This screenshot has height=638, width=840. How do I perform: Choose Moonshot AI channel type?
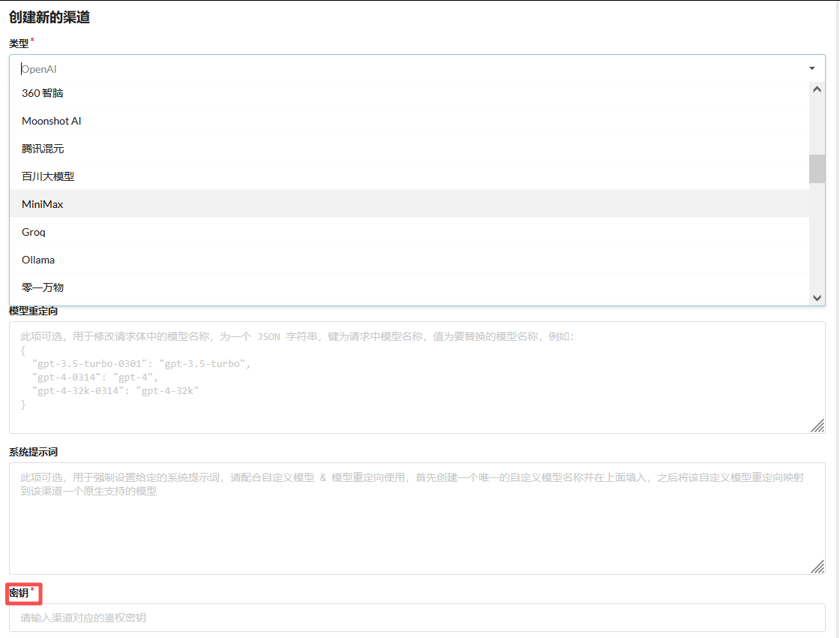[x=409, y=121]
